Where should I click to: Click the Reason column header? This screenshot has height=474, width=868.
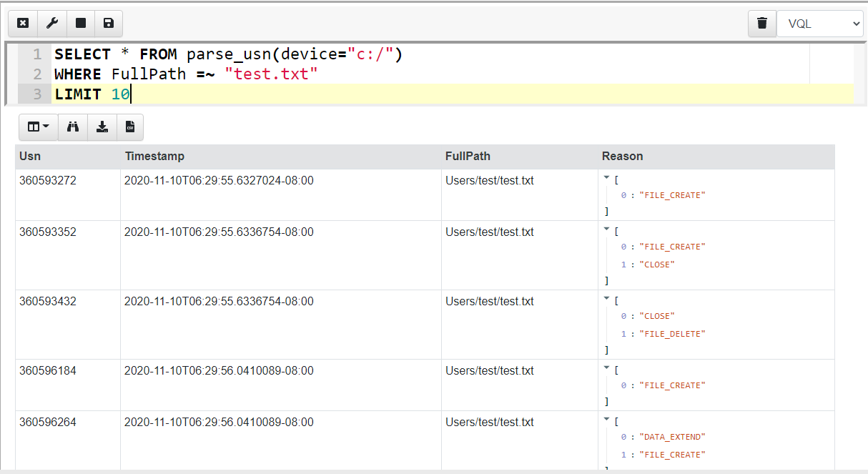click(x=622, y=157)
